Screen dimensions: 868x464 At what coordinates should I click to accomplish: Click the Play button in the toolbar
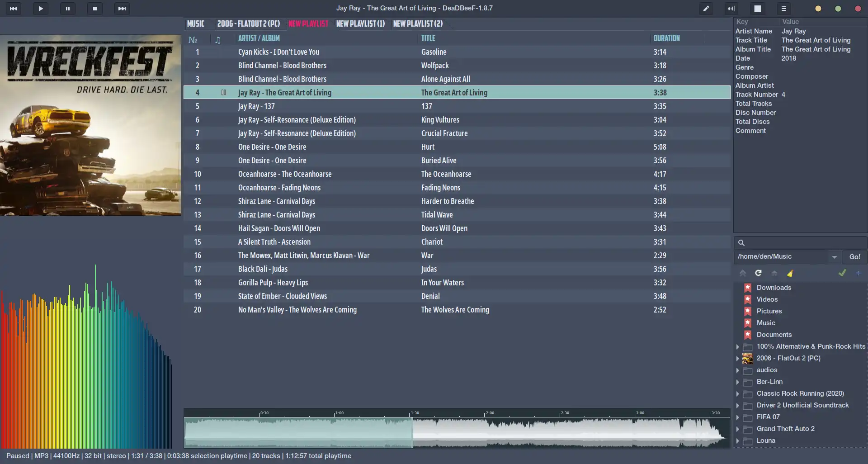pyautogui.click(x=41, y=8)
